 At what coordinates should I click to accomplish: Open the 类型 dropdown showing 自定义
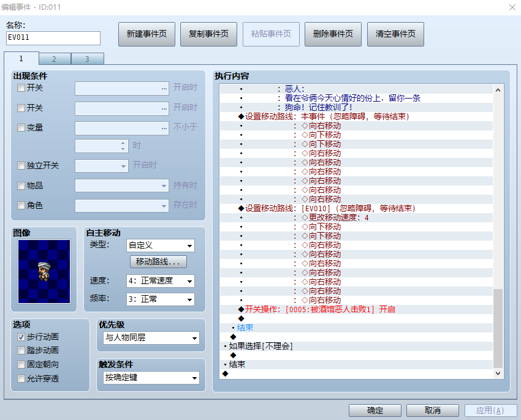(x=161, y=246)
